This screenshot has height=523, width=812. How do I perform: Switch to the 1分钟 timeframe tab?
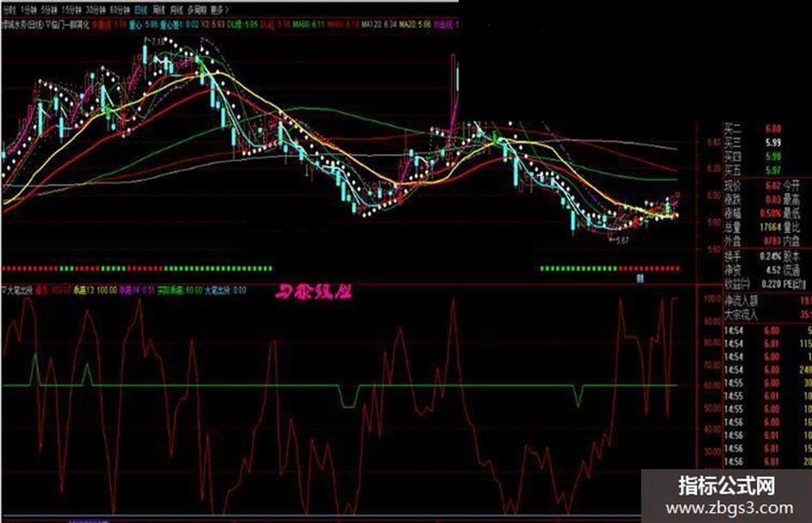[27, 9]
